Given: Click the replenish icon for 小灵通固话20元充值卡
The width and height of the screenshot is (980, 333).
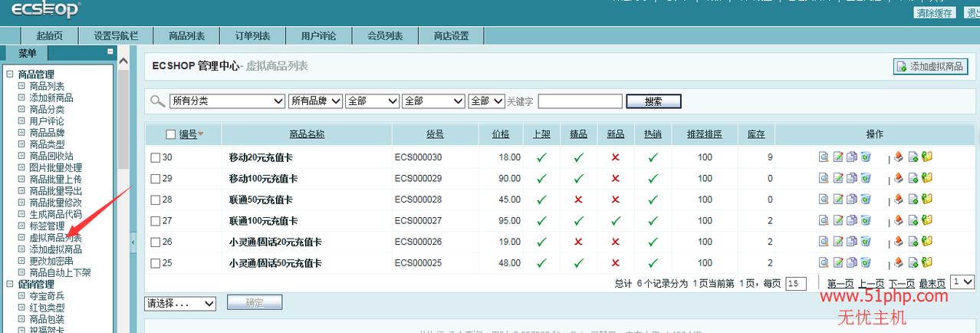Looking at the screenshot, I should pos(899,242).
